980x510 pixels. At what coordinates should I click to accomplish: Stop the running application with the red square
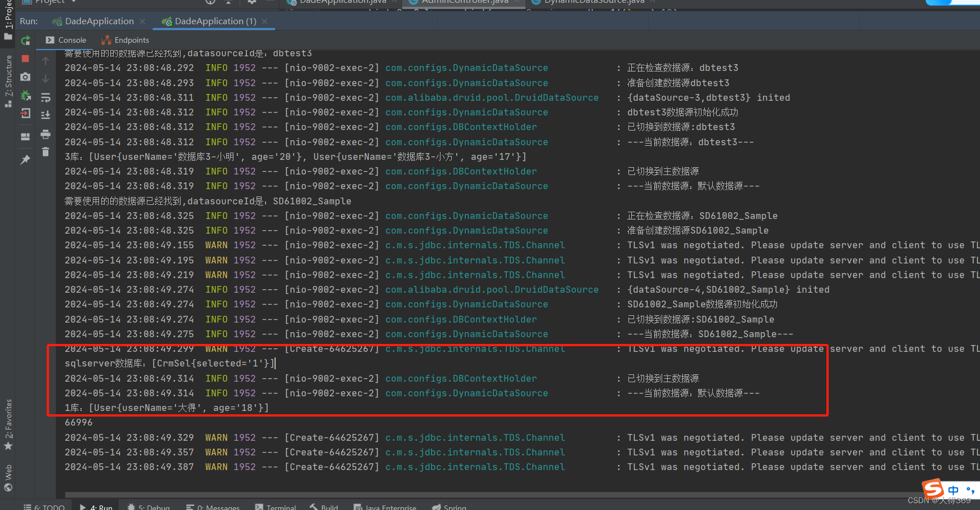pos(25,59)
